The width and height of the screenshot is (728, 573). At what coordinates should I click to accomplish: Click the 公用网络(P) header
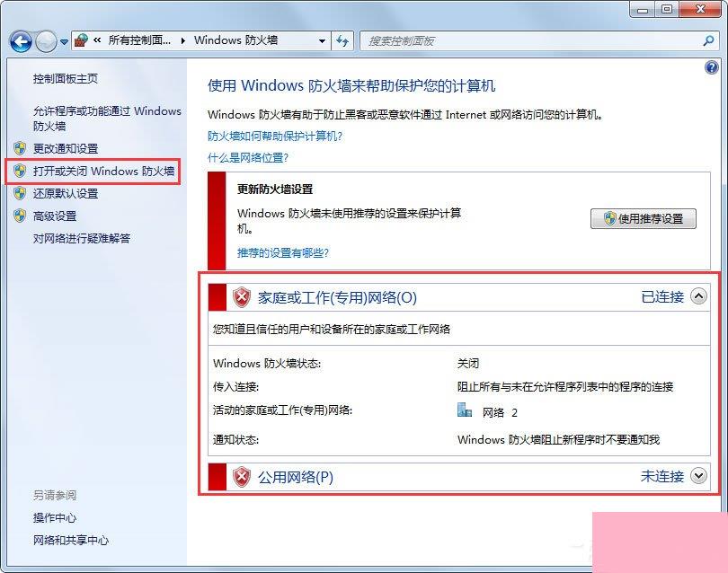[296, 477]
